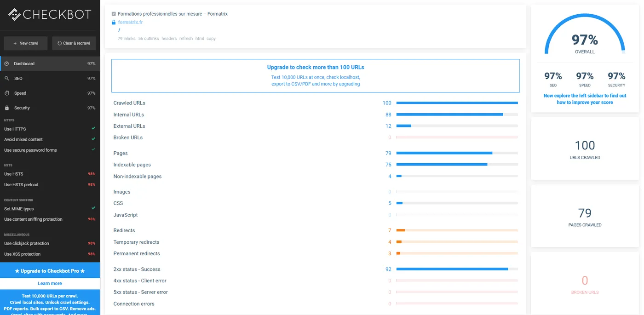
Task: Click the Crawled URLs row label
Action: click(129, 103)
